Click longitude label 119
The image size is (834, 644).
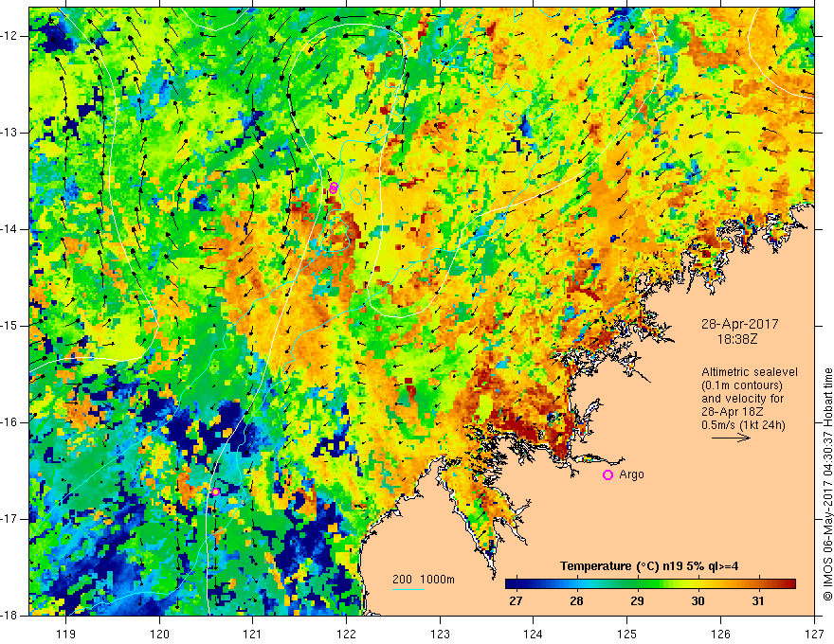[66, 634]
